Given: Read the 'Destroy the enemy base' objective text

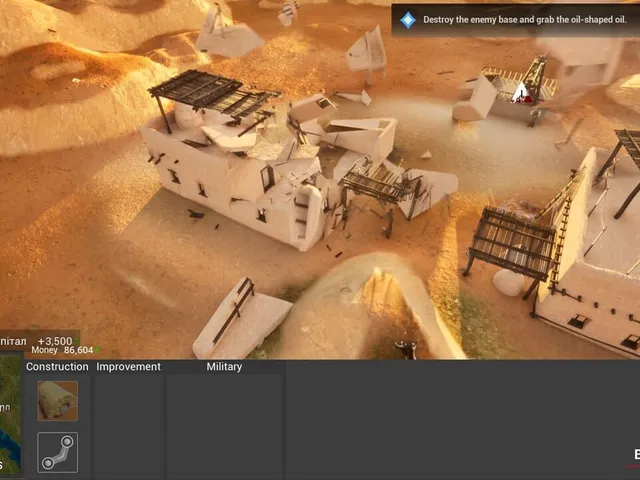Looking at the screenshot, I should pyautogui.click(x=524, y=20).
